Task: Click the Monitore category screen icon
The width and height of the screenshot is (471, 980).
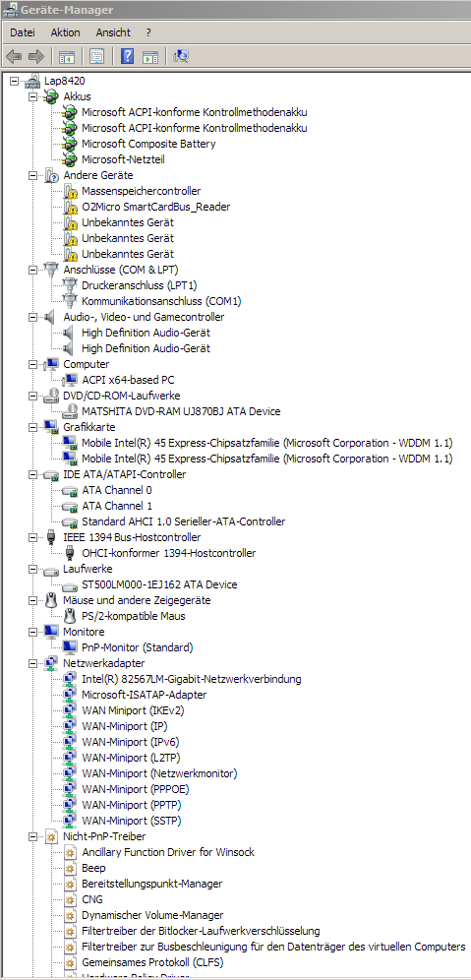Action: point(52,632)
